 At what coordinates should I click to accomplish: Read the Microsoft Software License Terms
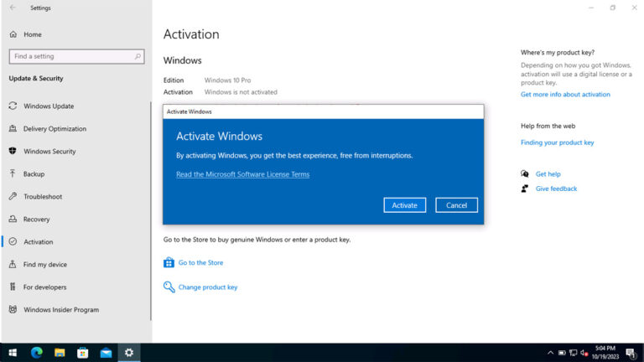242,174
